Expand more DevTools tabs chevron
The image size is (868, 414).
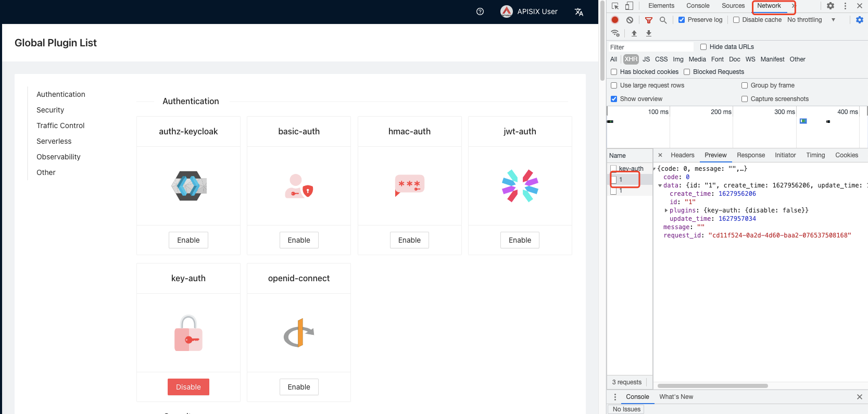tap(793, 6)
